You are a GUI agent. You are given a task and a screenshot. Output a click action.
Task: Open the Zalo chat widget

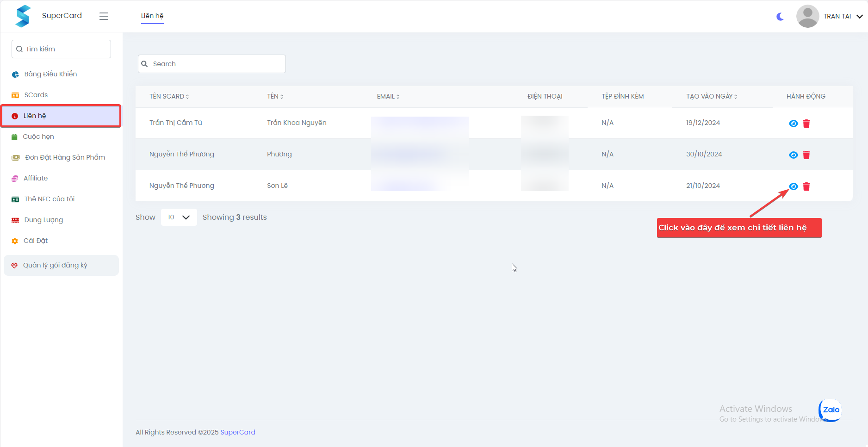(x=831, y=410)
